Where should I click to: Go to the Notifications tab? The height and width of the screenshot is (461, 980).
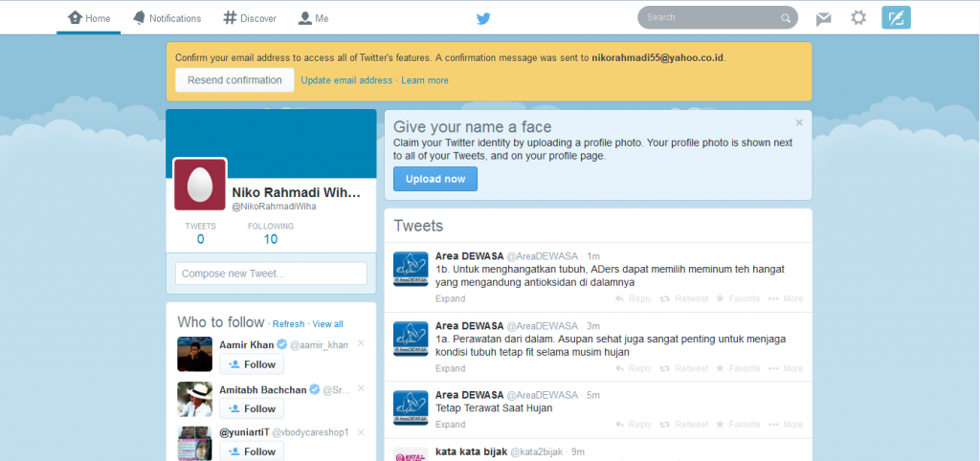[x=167, y=18]
